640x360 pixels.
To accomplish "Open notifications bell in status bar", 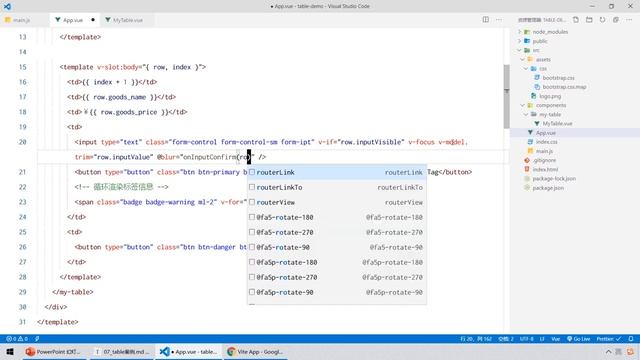I will [x=631, y=339].
